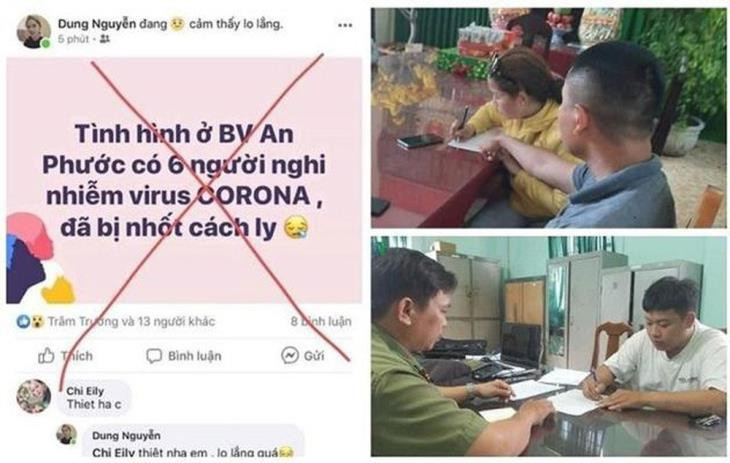Viewport: 730px width, 463px height.
Task: Open Dung Nguyễn's profile picture at top
Action: (34, 31)
